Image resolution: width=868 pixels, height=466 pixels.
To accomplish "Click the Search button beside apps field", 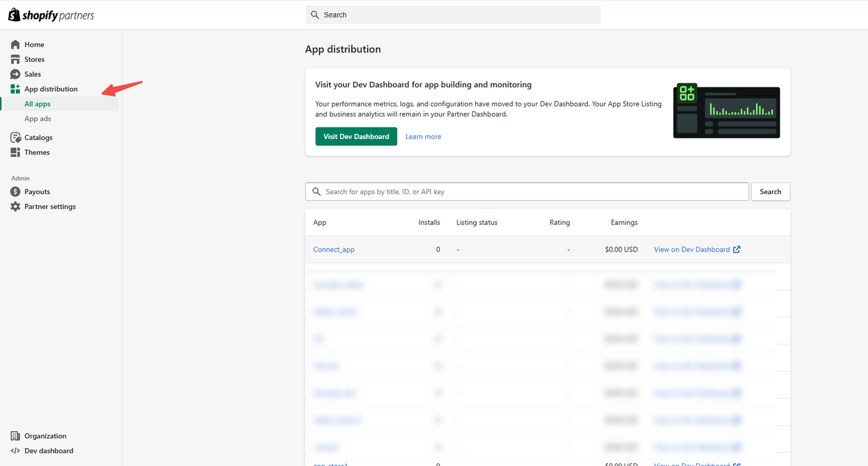I will 770,192.
